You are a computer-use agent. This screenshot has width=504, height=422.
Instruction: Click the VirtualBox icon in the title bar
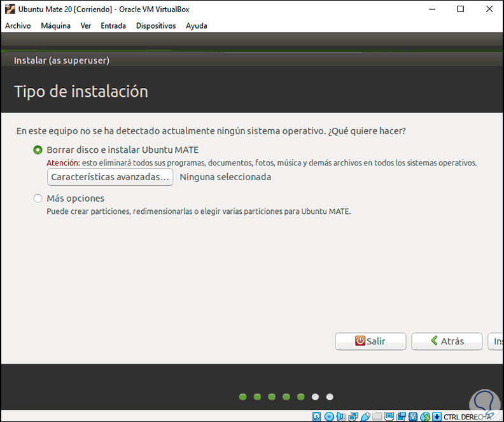(x=10, y=9)
